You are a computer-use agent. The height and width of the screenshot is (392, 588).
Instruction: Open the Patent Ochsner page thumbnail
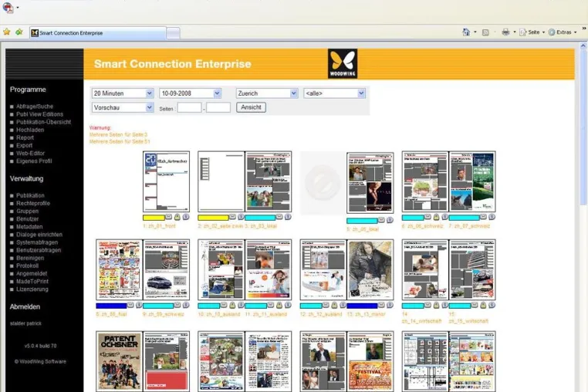pos(120,362)
